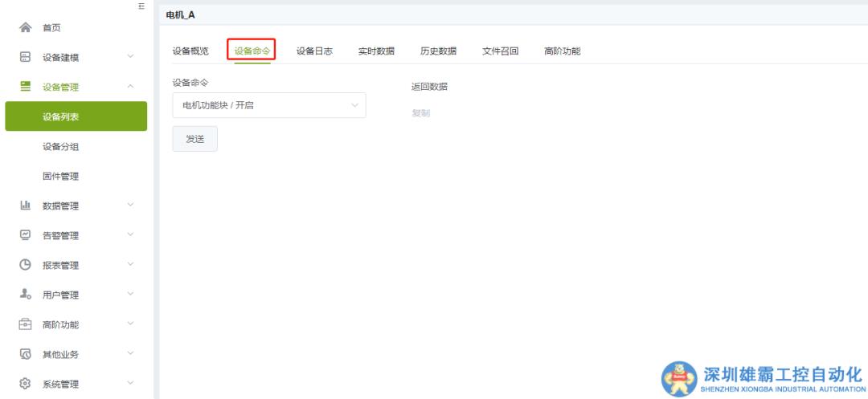Go to the 文件召回 tab
This screenshot has width=868, height=399.
point(500,51)
